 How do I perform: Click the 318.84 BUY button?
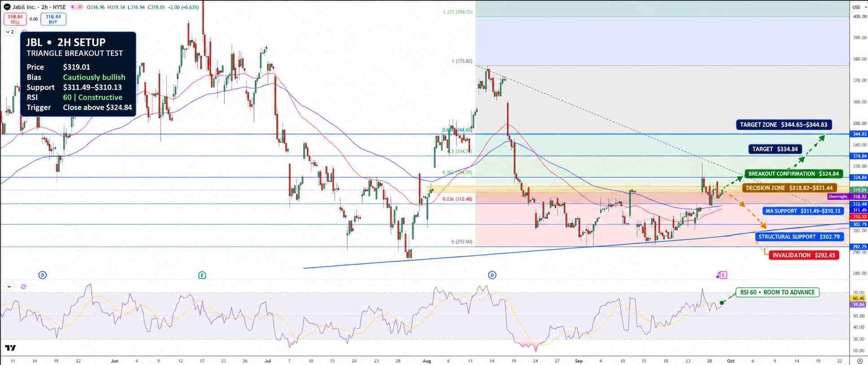pyautogui.click(x=53, y=19)
